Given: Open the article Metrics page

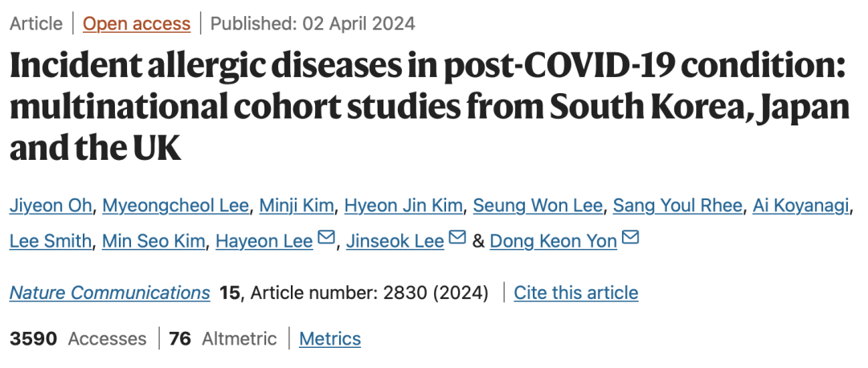Looking at the screenshot, I should tap(330, 338).
